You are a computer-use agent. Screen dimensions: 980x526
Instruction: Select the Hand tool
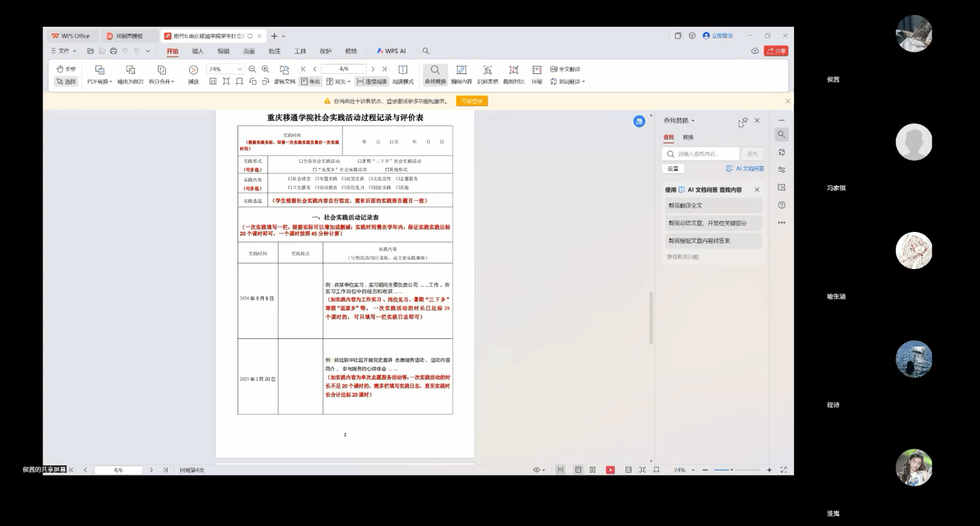point(66,69)
